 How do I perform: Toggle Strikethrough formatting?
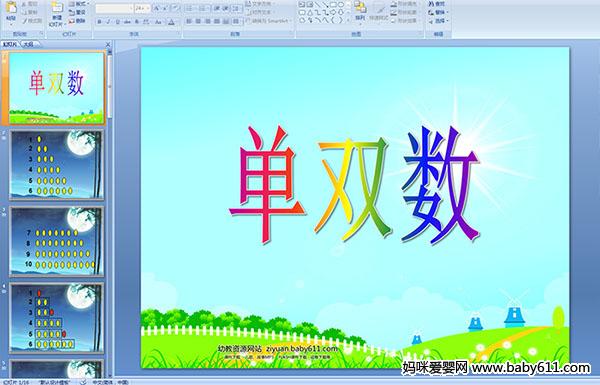pos(127,22)
